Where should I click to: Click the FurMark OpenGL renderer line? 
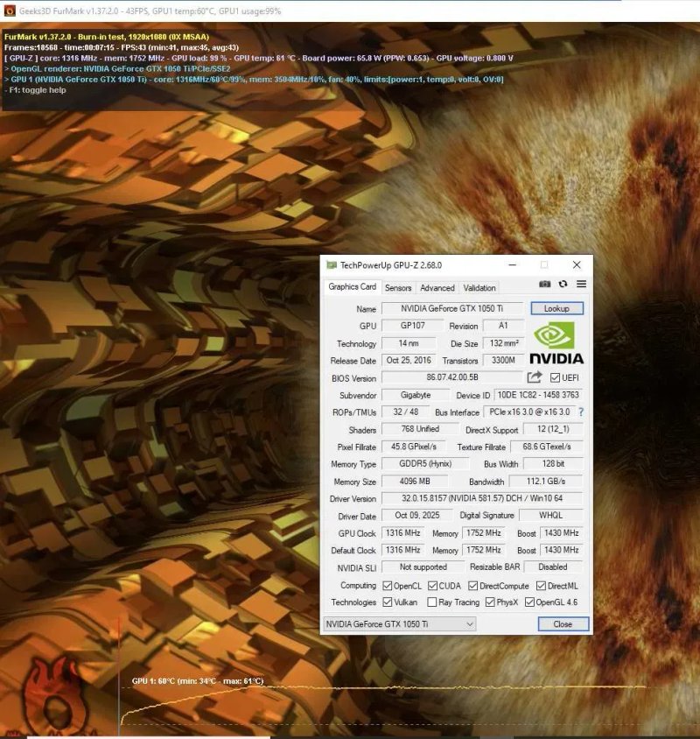117,69
